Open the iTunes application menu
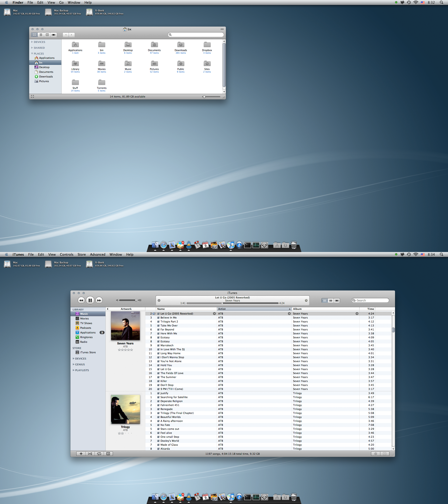Image resolution: width=448 pixels, height=504 pixels. (18, 255)
